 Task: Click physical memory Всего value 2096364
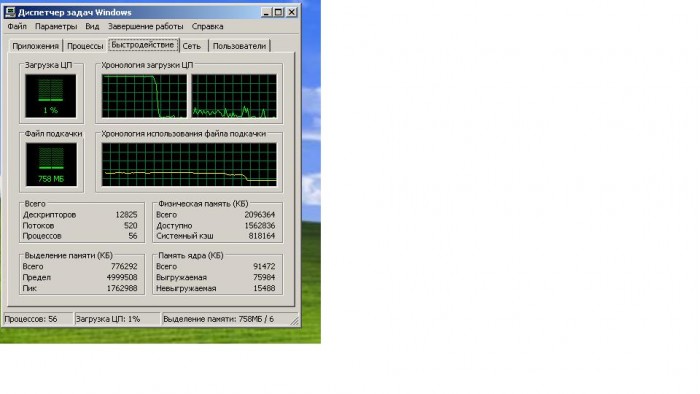(x=259, y=215)
